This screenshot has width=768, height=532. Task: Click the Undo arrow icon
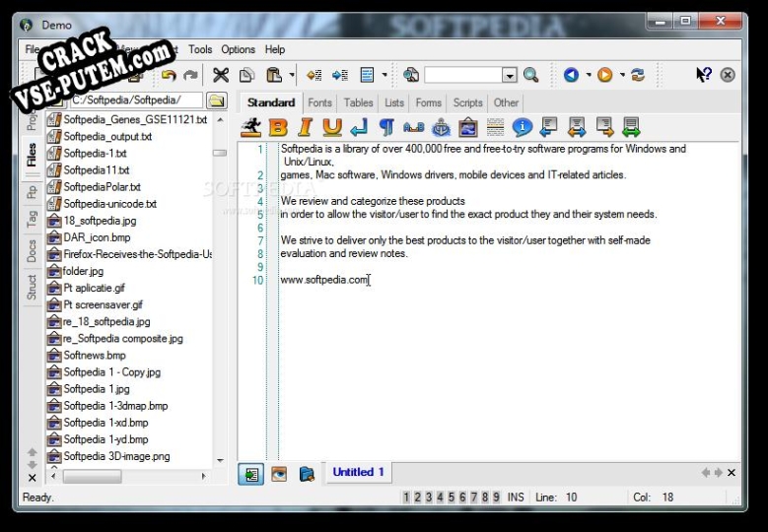click(x=169, y=75)
